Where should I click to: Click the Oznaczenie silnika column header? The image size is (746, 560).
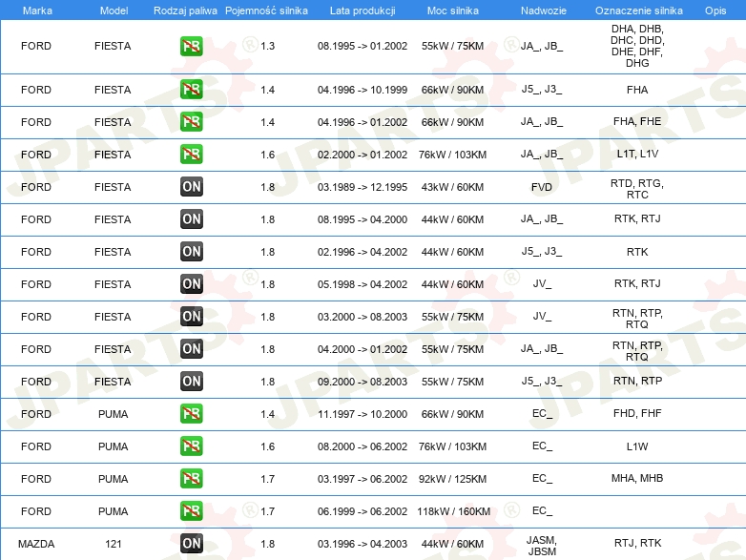click(x=639, y=10)
